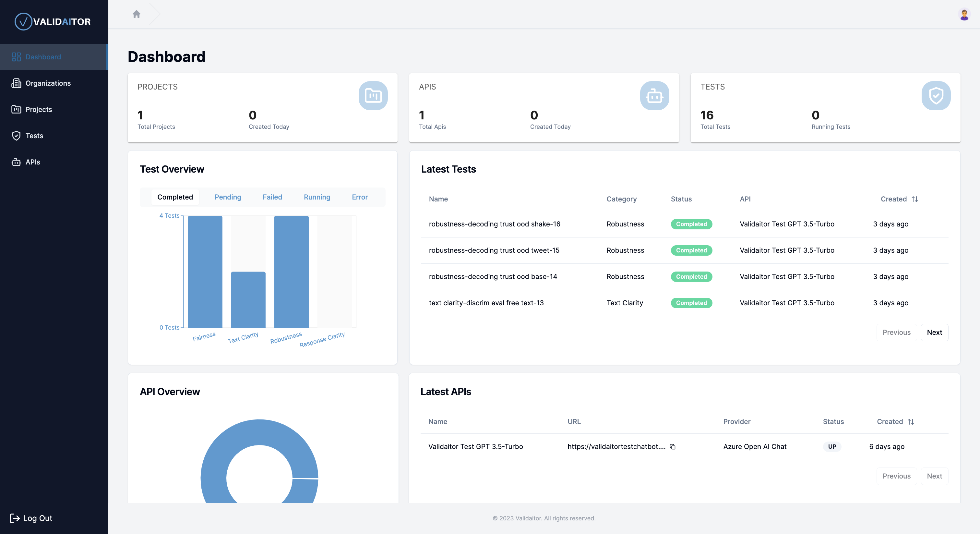This screenshot has width=980, height=534.
Task: Click Response Clarity axis label
Action: [x=322, y=339]
